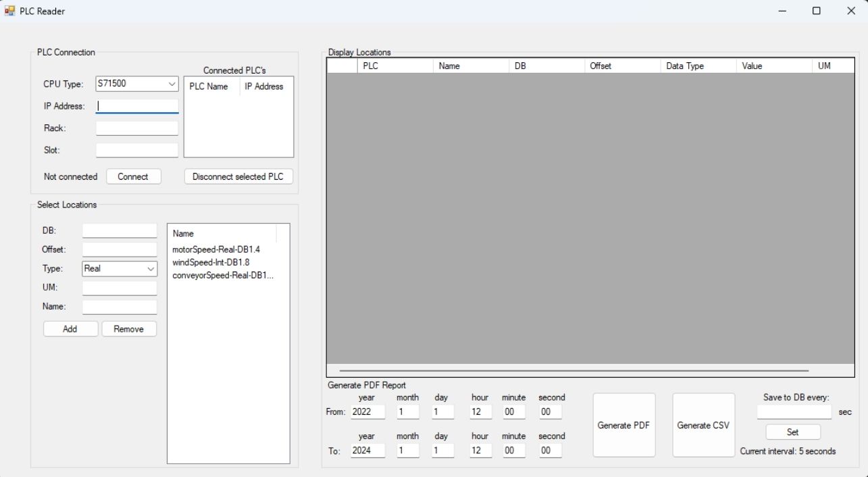Click the Offset input field in Select Locations
The height and width of the screenshot is (477, 868).
tap(120, 249)
